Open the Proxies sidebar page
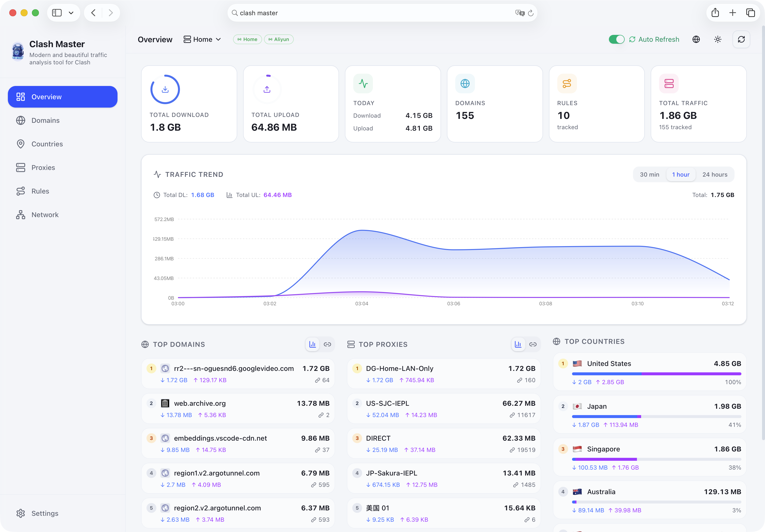The width and height of the screenshot is (765, 532). 43,168
